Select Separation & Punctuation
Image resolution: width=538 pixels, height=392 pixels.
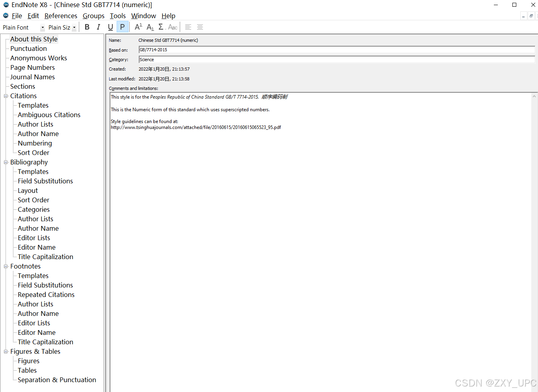coord(57,380)
